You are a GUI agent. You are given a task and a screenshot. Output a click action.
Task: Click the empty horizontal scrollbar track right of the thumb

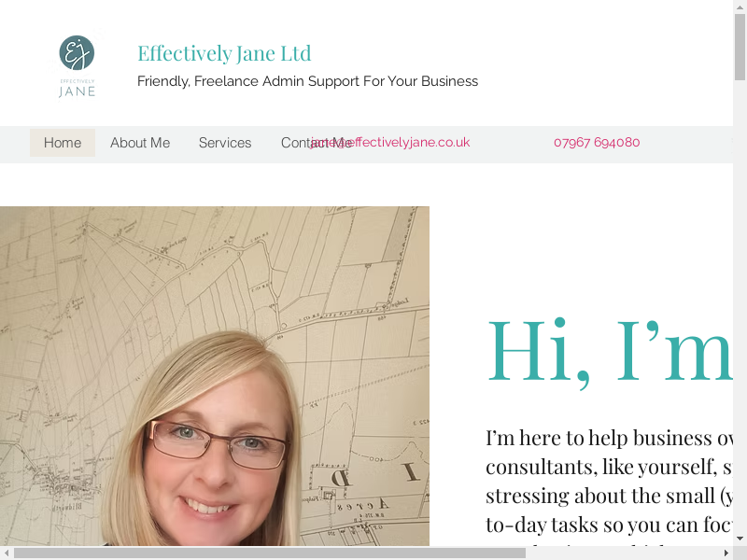click(622, 553)
